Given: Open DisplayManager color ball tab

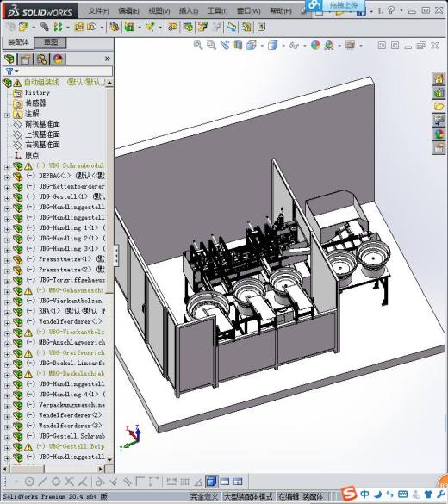Looking at the screenshot, I should 59,59.
